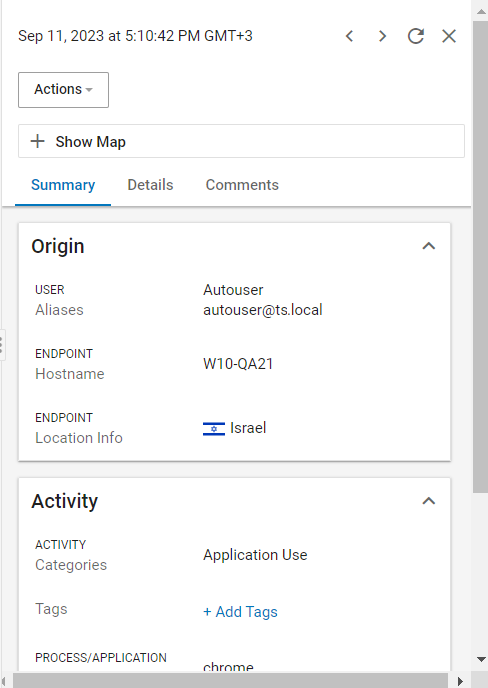488x688 pixels.
Task: Click the vertical scrollbar down arrow
Action: 481,659
